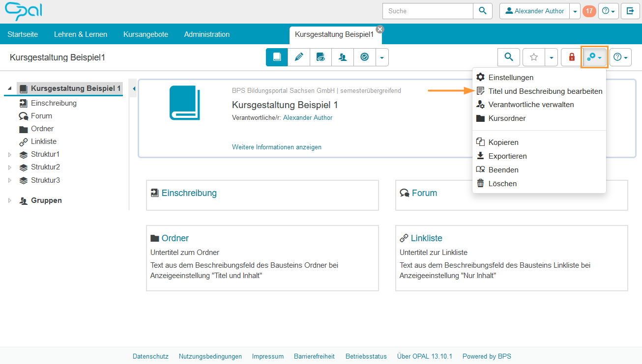Expand the Gruppen tree node
The image size is (642, 364).
[x=10, y=201]
